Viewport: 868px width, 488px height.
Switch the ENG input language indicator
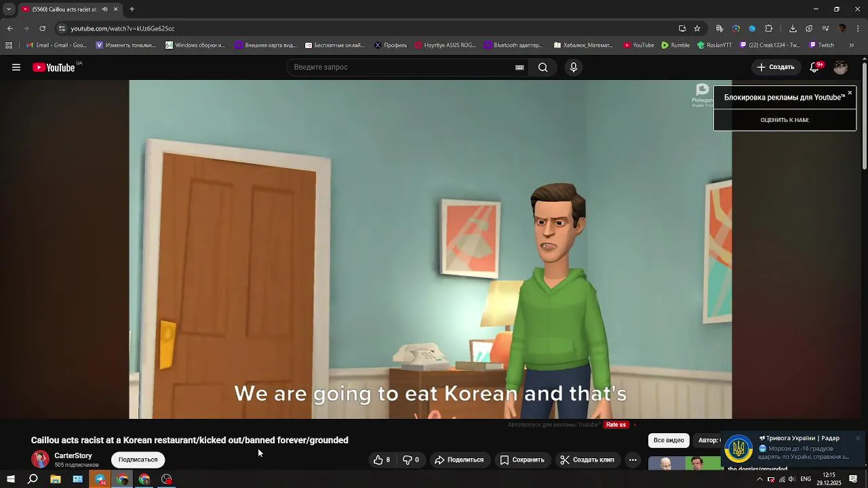point(806,479)
